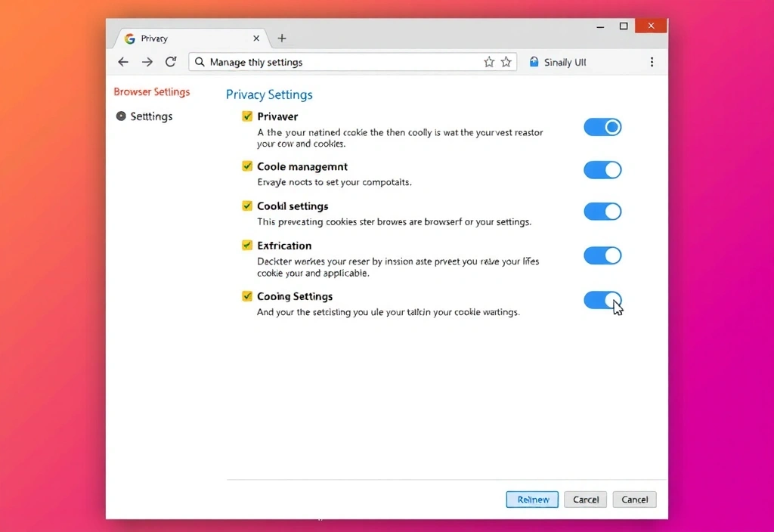The width and height of the screenshot is (774, 532).
Task: Reload the page with the refresh icon
Action: [171, 62]
